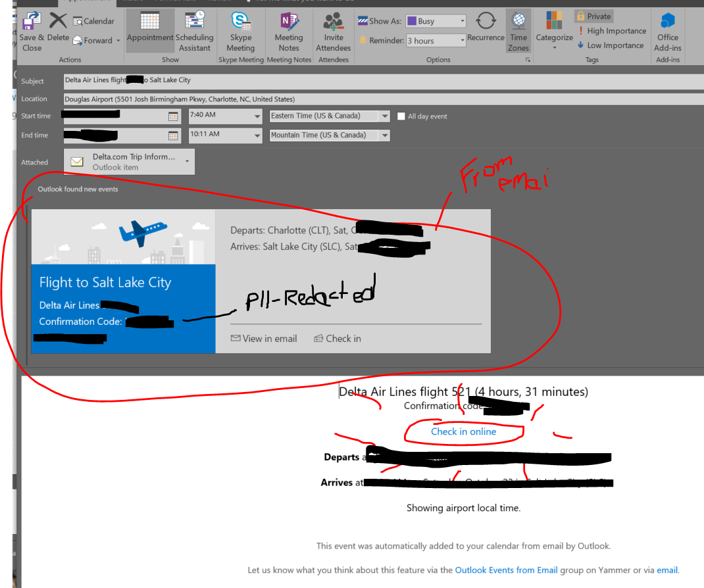Open the Office Add-ins store

click(x=668, y=32)
